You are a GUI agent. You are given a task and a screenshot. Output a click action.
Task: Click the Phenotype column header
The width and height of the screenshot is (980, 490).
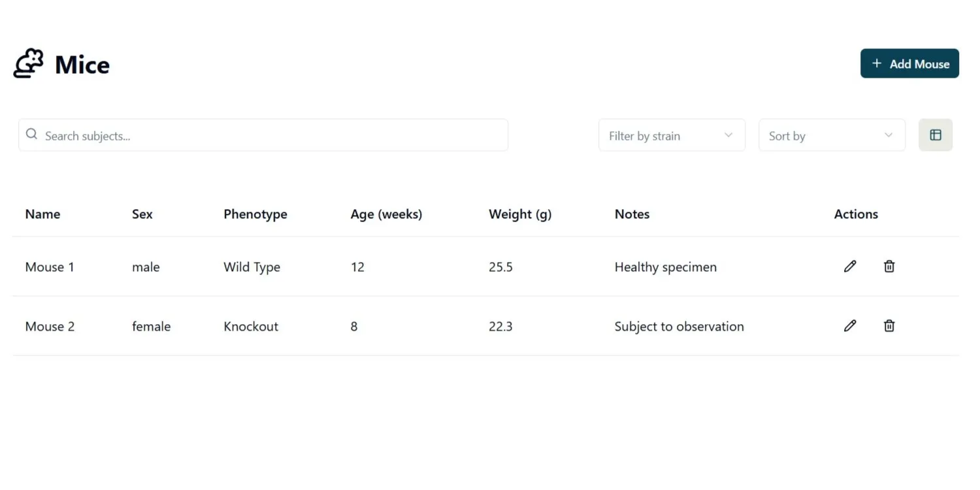[x=255, y=214]
